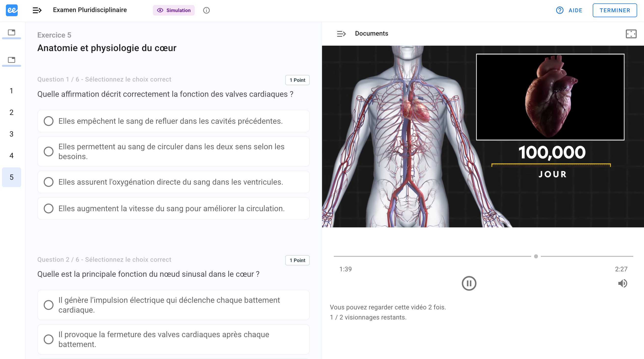The width and height of the screenshot is (644, 359).
Task: Select 'Elles assurent l'oxygénation directe' answer
Action: [x=173, y=182]
